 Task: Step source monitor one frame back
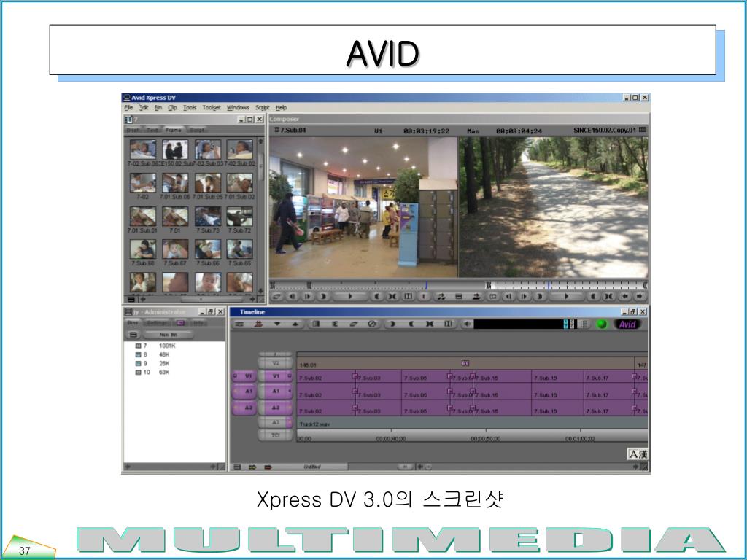pos(292,296)
